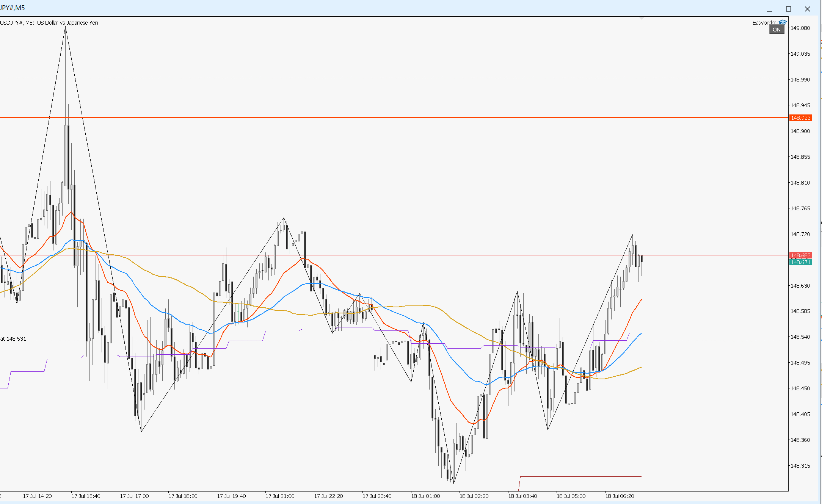The width and height of the screenshot is (822, 504).
Task: Click the 148.315 price scale label
Action: [800, 466]
